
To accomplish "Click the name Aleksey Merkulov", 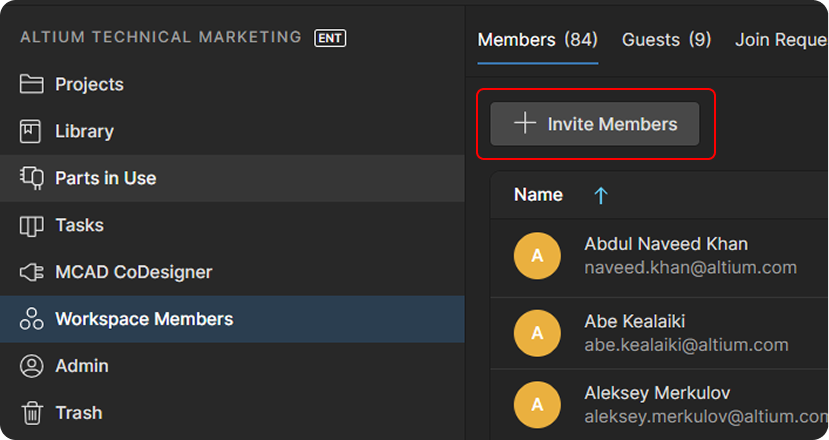I will (657, 393).
